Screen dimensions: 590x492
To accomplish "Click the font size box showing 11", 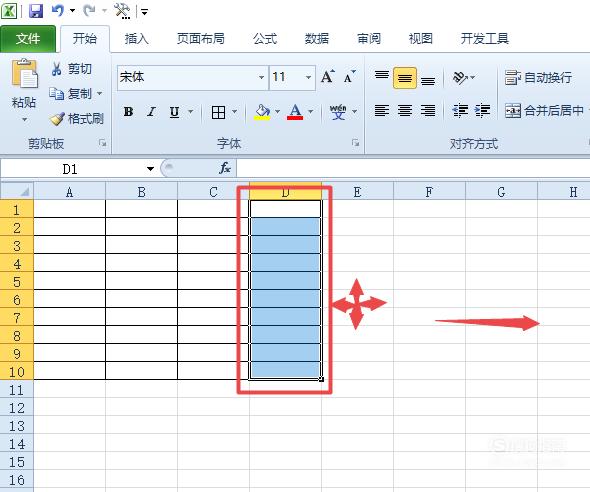I will pos(287,77).
